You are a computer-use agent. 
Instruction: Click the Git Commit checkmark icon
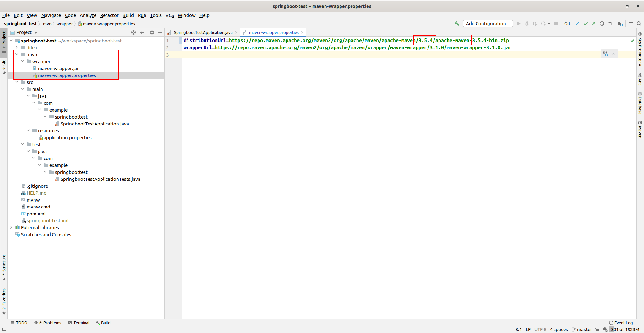[586, 24]
